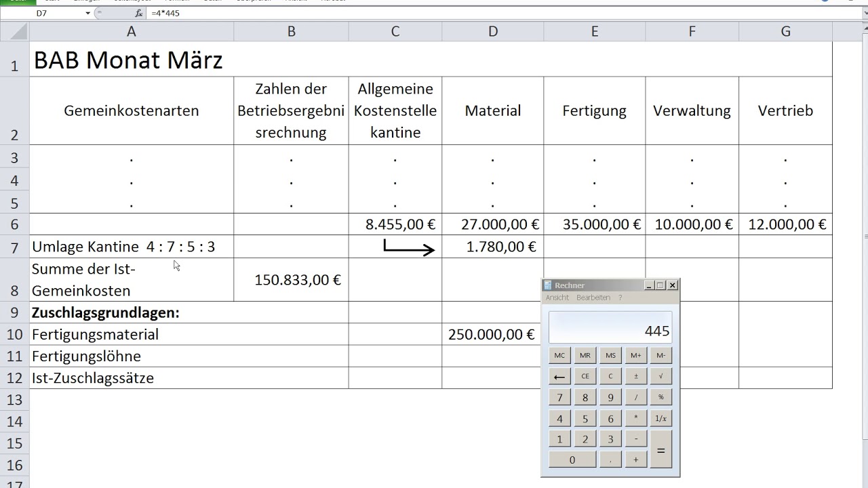The width and height of the screenshot is (868, 488).
Task: Click the minus - button in calculator
Action: (x=635, y=439)
